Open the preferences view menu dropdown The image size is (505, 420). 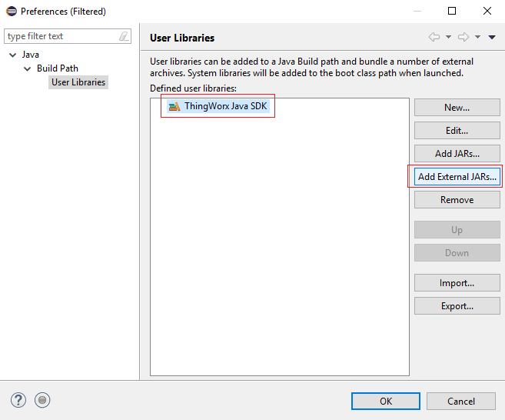tap(492, 38)
